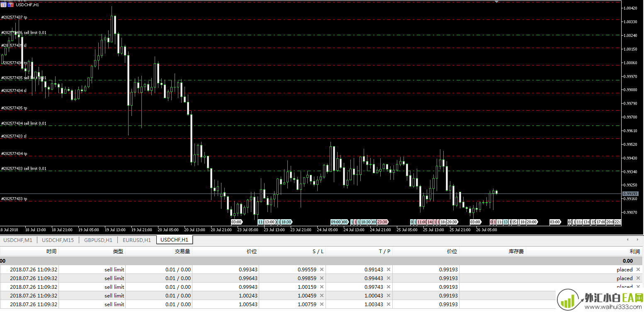Select order line label #282577435 tp

tap(14, 108)
